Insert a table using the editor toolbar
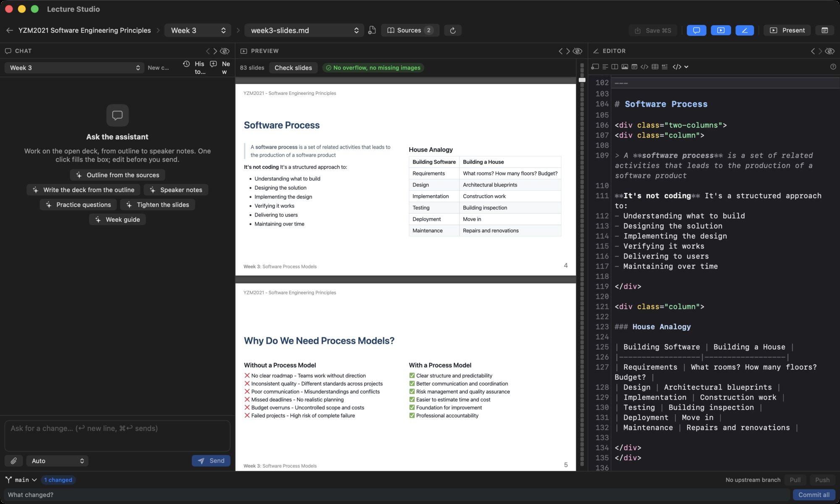This screenshot has width=840, height=504. (x=655, y=67)
